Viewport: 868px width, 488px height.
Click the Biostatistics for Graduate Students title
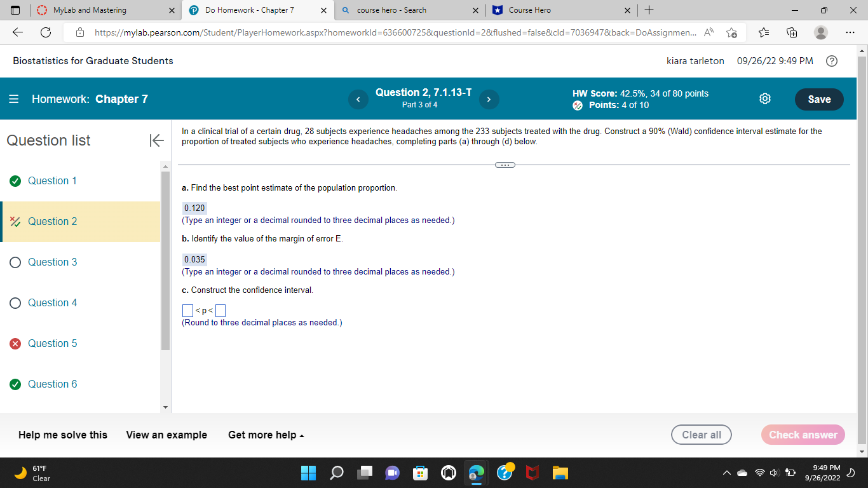pyautogui.click(x=93, y=61)
